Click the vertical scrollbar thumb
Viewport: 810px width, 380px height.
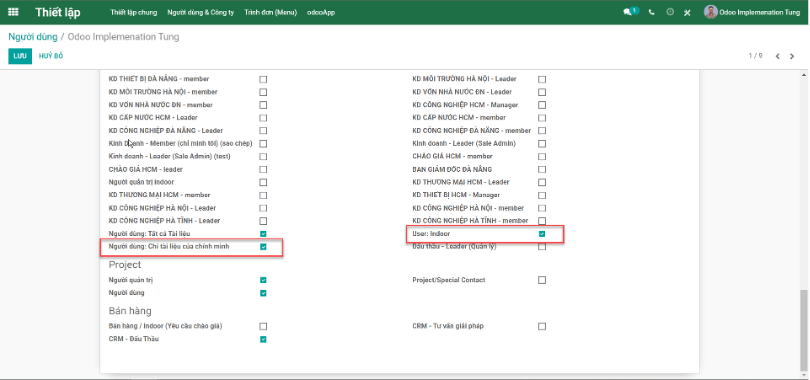[804, 329]
